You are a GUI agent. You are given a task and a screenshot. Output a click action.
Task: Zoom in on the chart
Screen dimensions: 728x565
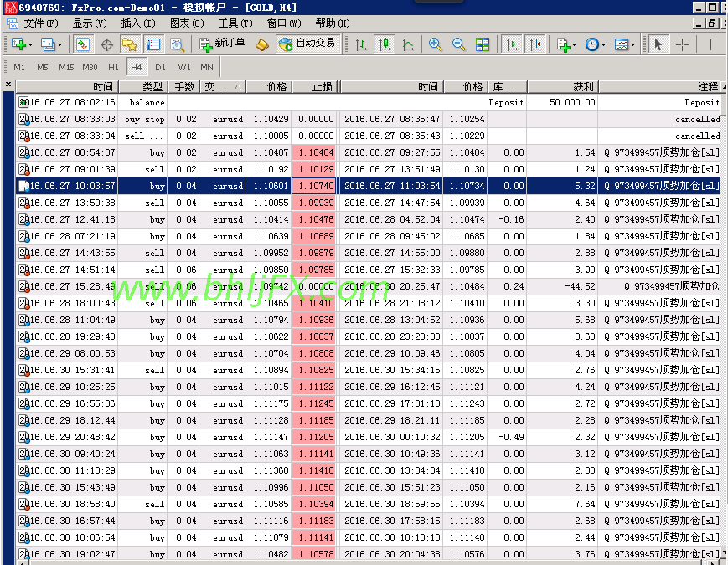435,44
